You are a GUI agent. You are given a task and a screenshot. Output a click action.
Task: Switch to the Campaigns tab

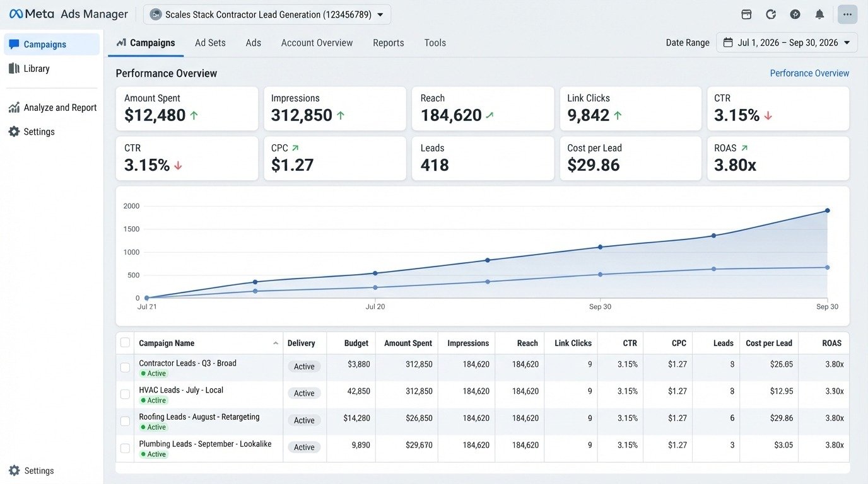(x=146, y=43)
